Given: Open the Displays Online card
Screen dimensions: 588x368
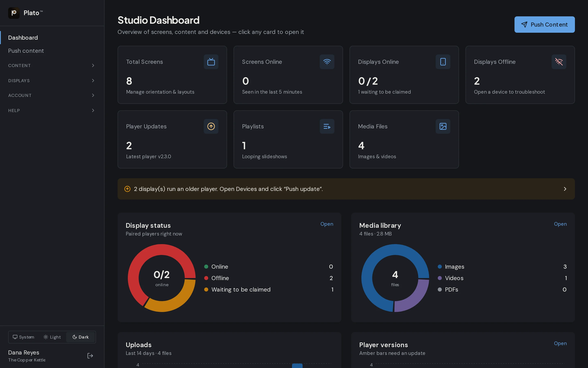Looking at the screenshot, I should point(404,75).
